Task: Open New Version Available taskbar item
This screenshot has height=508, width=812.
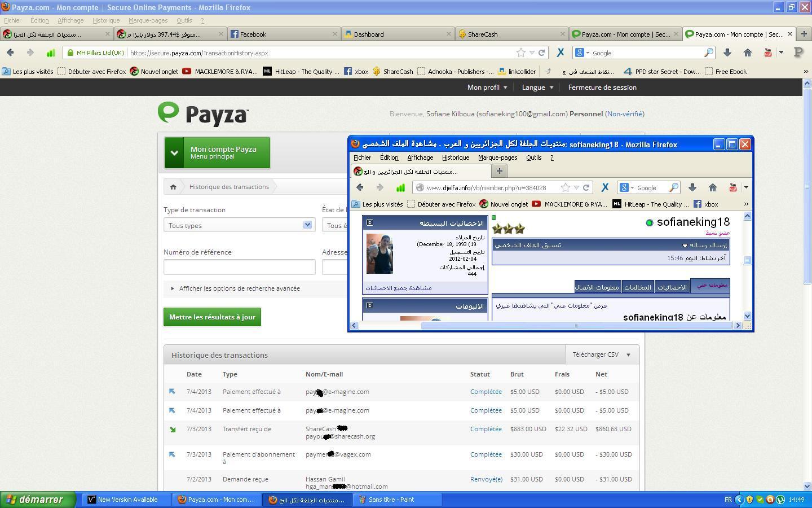Action: (x=127, y=500)
